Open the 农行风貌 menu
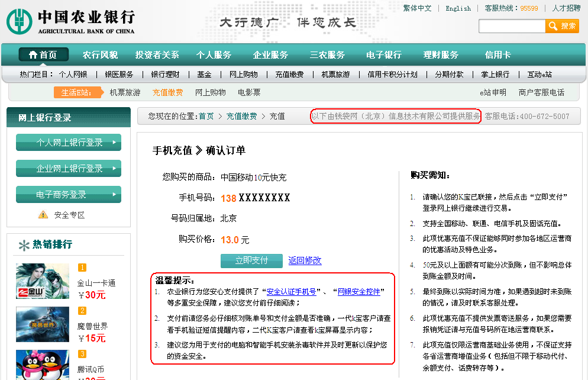 pos(100,55)
